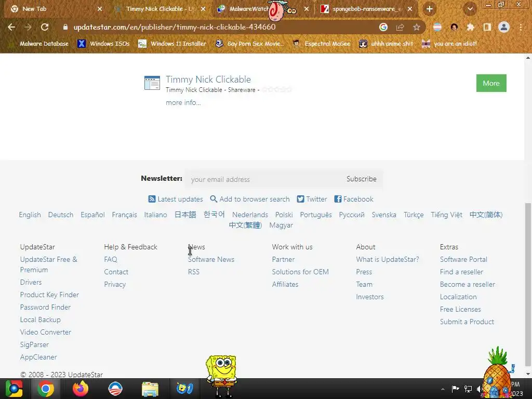Screen dimensions: 532x399
Task: Open the Facebook link
Action: (x=353, y=199)
